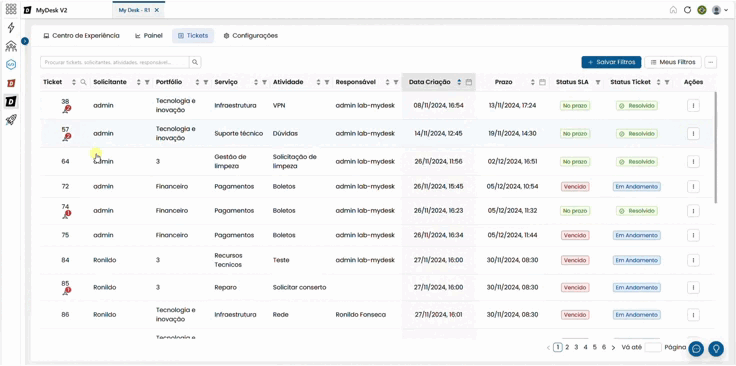This screenshot has height=366, width=736.
Task: Click the Salvar Filtros button
Action: [611, 62]
